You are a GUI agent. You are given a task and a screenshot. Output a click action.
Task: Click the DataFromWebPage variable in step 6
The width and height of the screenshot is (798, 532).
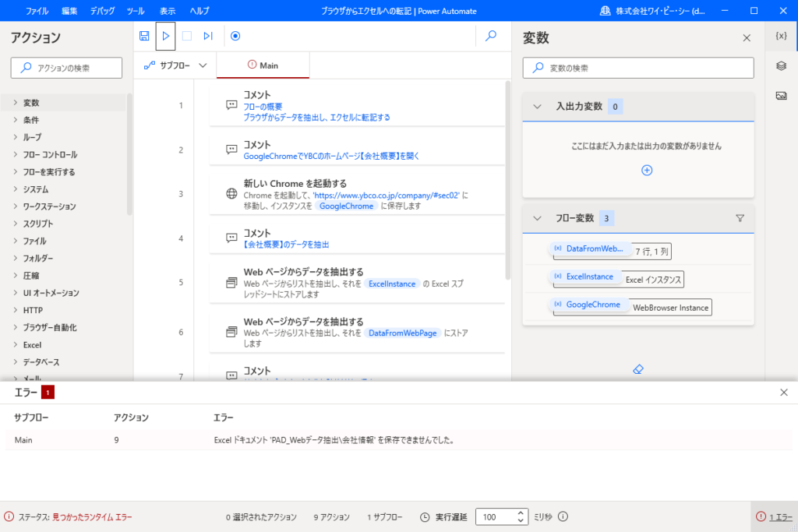click(x=403, y=333)
